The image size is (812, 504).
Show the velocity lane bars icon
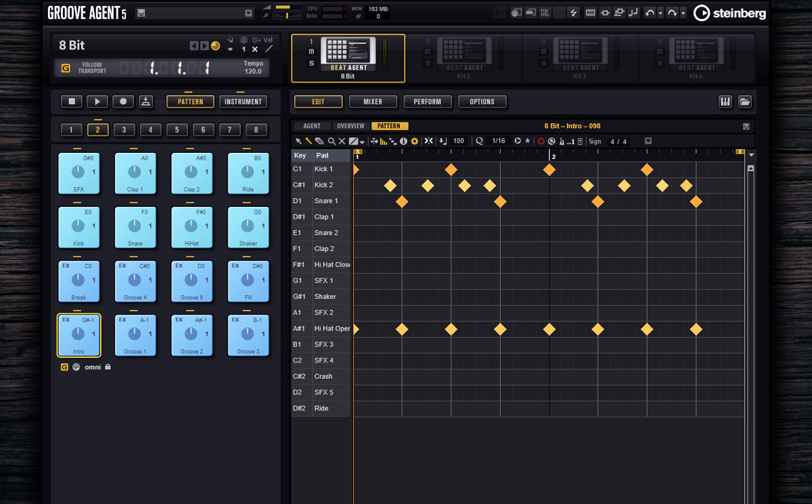coord(384,141)
